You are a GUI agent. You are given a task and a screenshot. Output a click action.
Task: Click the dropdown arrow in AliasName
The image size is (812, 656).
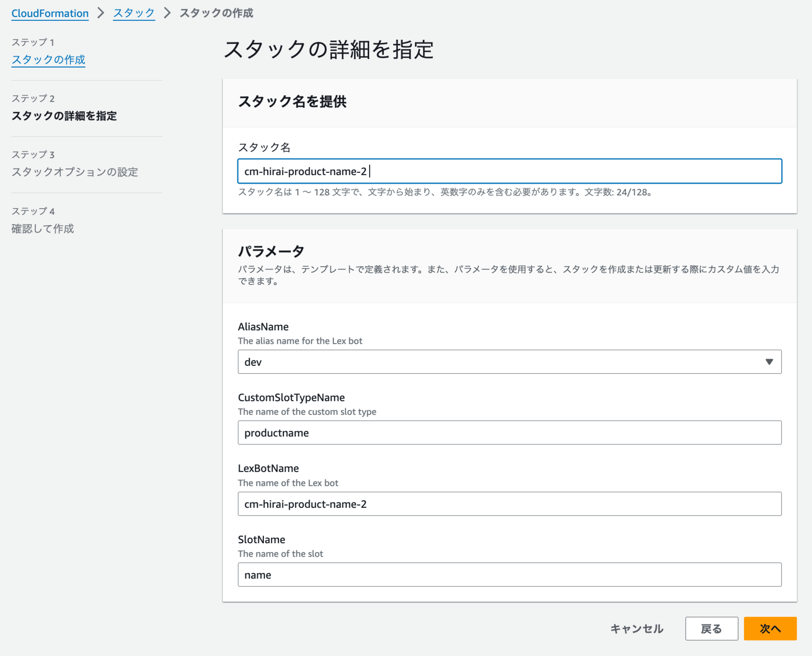[769, 362]
